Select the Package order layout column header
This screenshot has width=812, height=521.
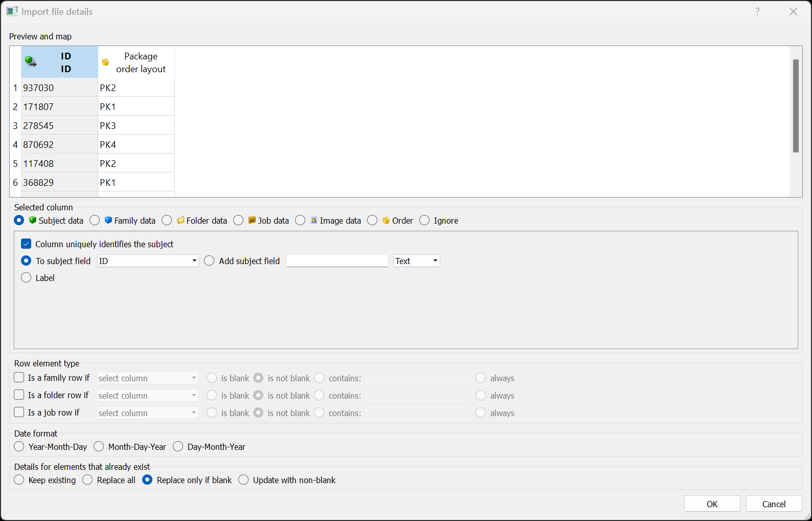pyautogui.click(x=136, y=62)
